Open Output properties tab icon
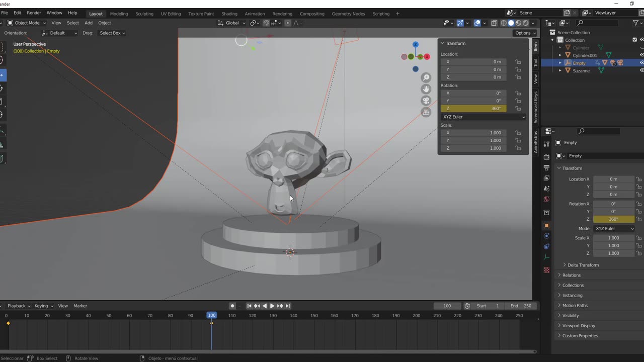 point(546,167)
